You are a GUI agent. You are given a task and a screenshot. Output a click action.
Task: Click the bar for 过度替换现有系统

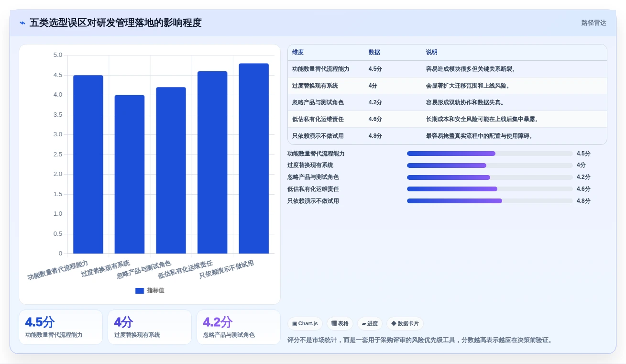tap(130, 175)
